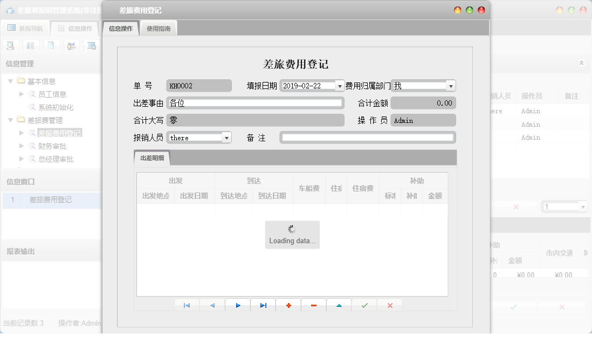Open the document toolbar icon
This screenshot has height=364, width=592.
pyautogui.click(x=51, y=45)
